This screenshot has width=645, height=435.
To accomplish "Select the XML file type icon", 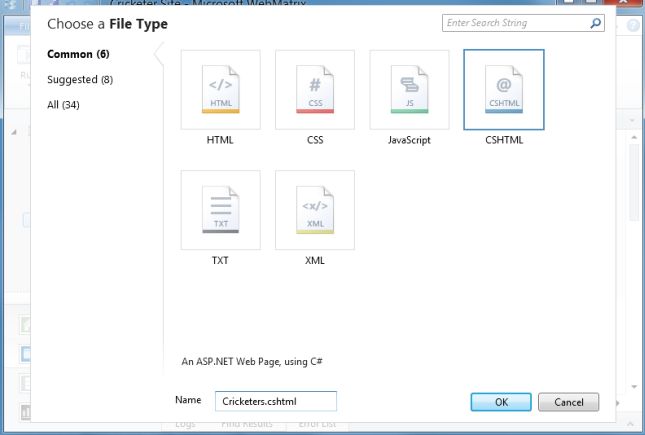I will coord(315,210).
